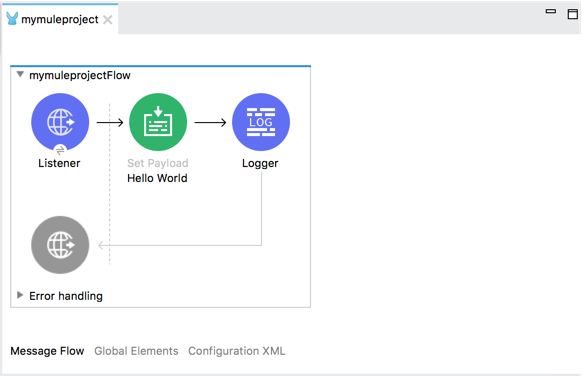
Task: Minimize the editor panel
Action: (x=551, y=12)
